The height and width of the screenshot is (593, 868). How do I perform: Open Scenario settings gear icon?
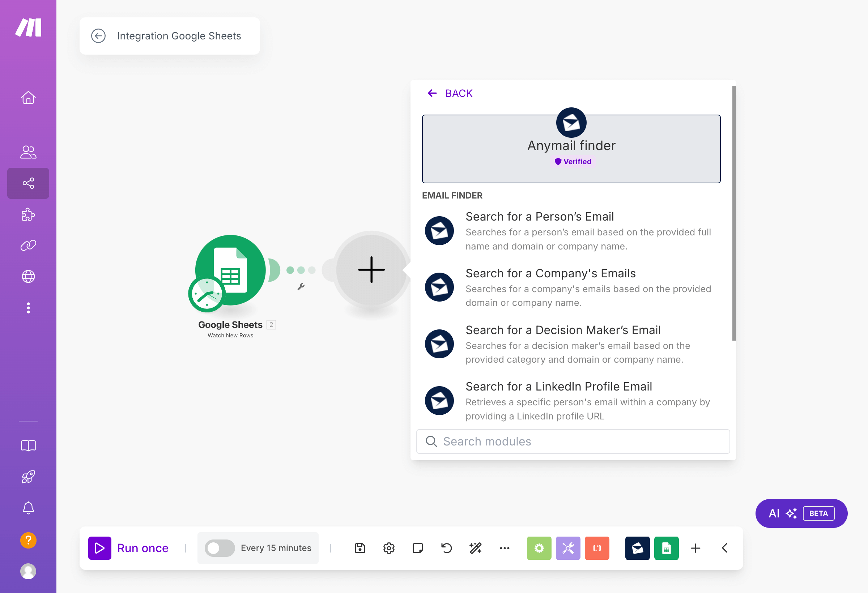click(389, 548)
